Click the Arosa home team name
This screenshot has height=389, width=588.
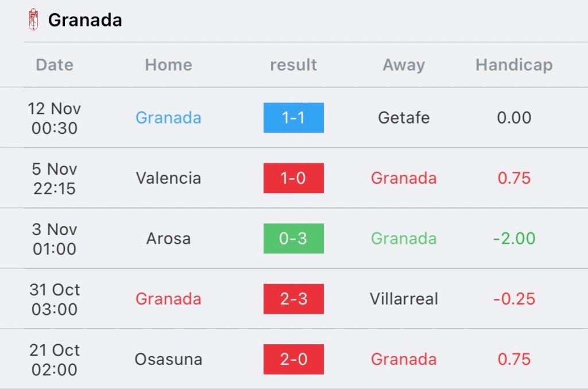click(168, 238)
